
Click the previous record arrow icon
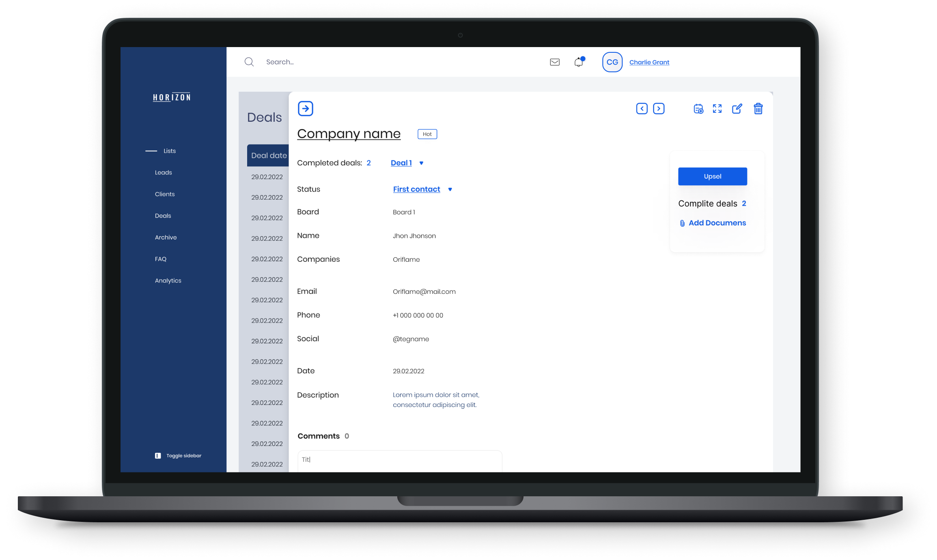(x=642, y=108)
